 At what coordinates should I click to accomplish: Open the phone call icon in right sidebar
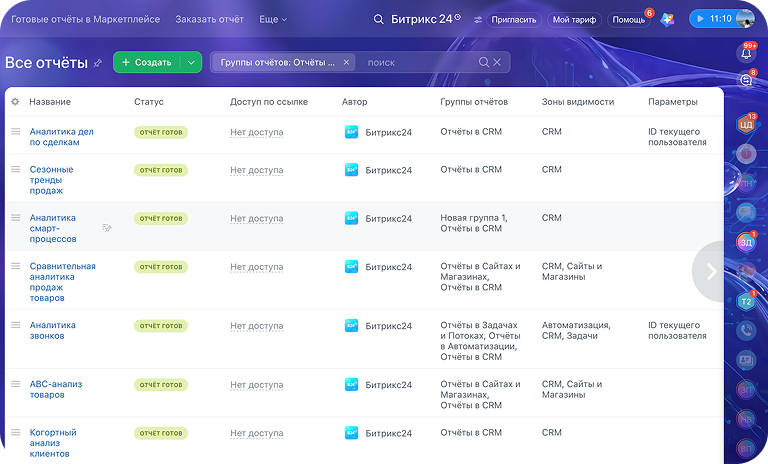746,331
